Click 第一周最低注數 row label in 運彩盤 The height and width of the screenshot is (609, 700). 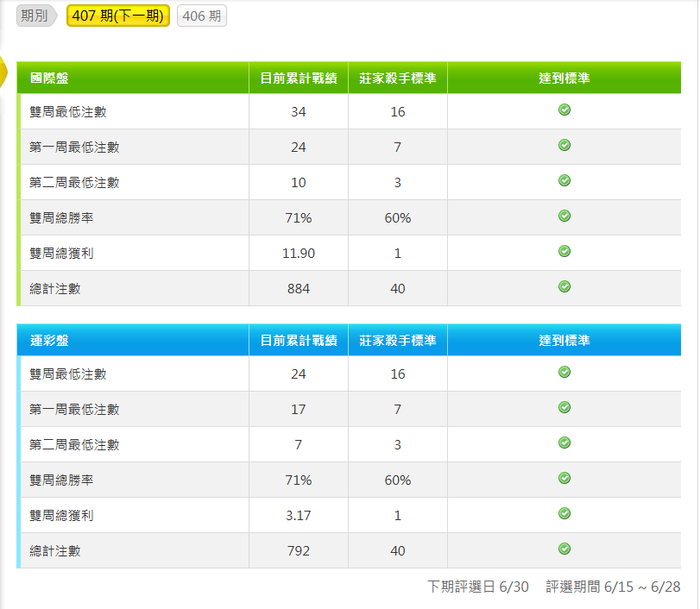74,409
